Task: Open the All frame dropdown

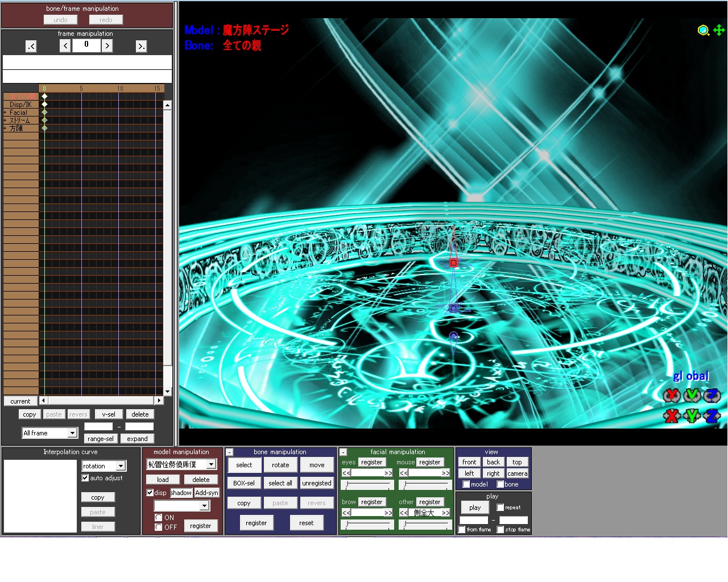Action: (x=72, y=433)
